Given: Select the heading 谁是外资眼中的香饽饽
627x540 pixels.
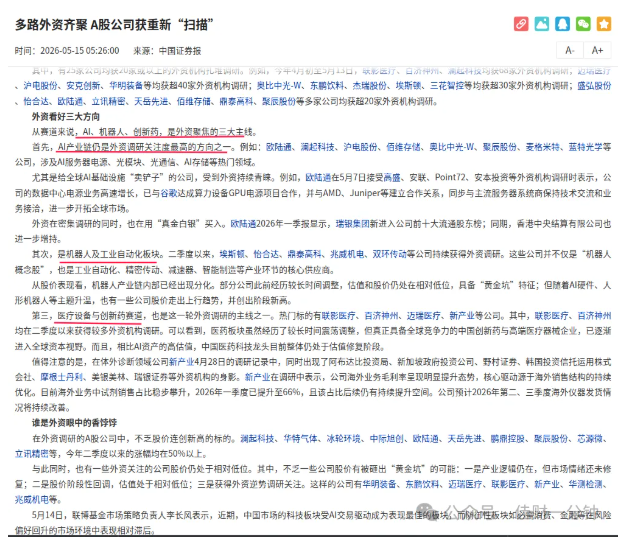Looking at the screenshot, I should point(74,423).
